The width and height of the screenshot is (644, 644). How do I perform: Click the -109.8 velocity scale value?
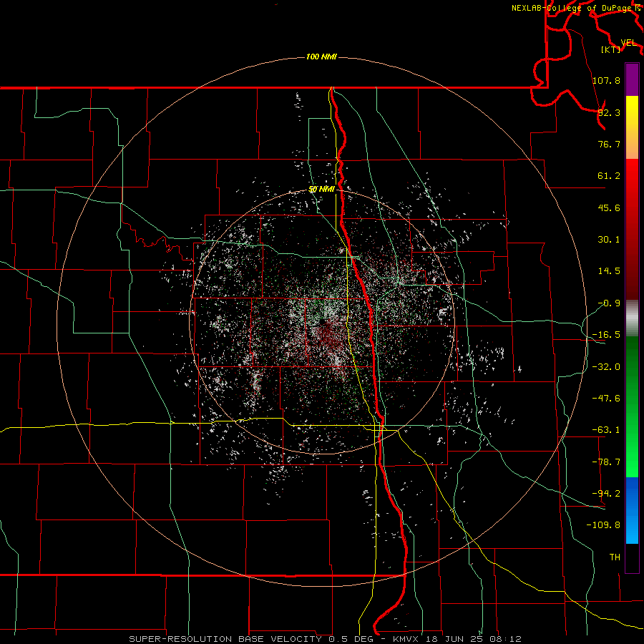pos(603,525)
